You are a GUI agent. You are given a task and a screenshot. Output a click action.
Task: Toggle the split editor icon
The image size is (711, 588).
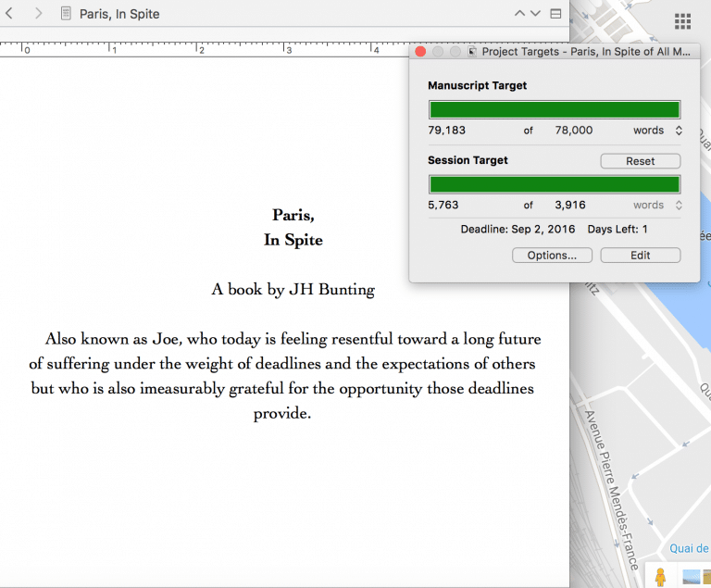(555, 14)
